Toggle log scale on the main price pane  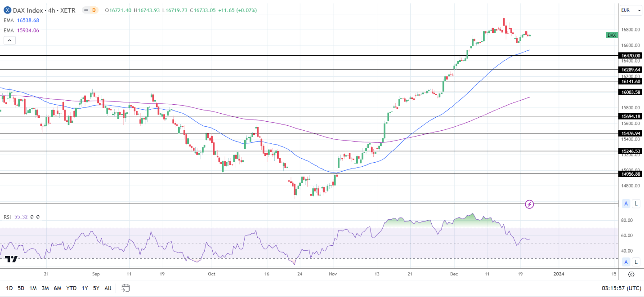(636, 204)
